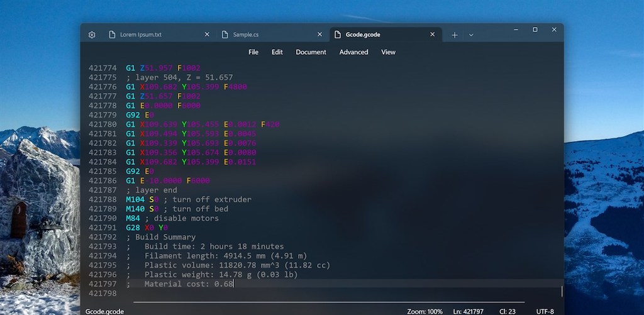Open the settings gear in the title bar
The image size is (644, 315).
click(x=92, y=35)
